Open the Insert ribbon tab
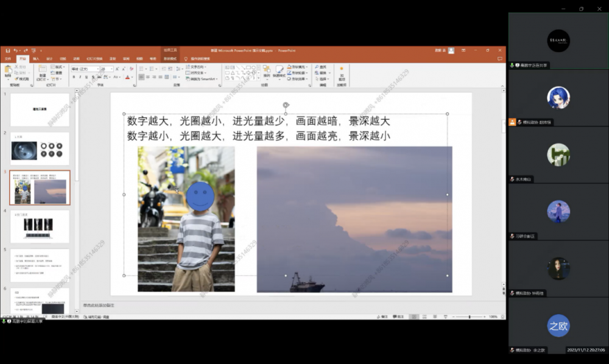This screenshot has width=609, height=364. coord(36,59)
